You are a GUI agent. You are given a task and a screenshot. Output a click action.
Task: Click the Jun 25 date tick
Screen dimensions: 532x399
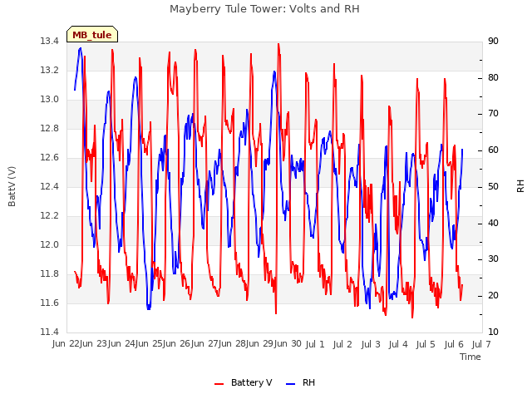pos(149,344)
